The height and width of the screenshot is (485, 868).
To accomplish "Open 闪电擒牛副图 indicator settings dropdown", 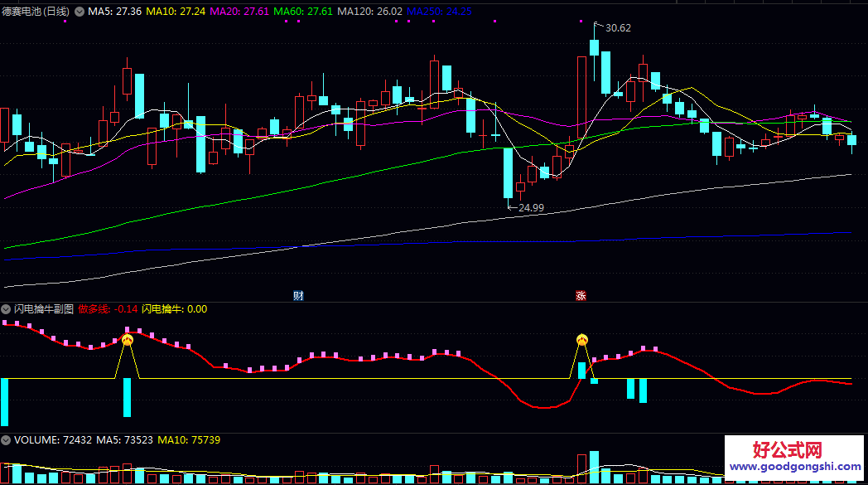I will (6, 309).
